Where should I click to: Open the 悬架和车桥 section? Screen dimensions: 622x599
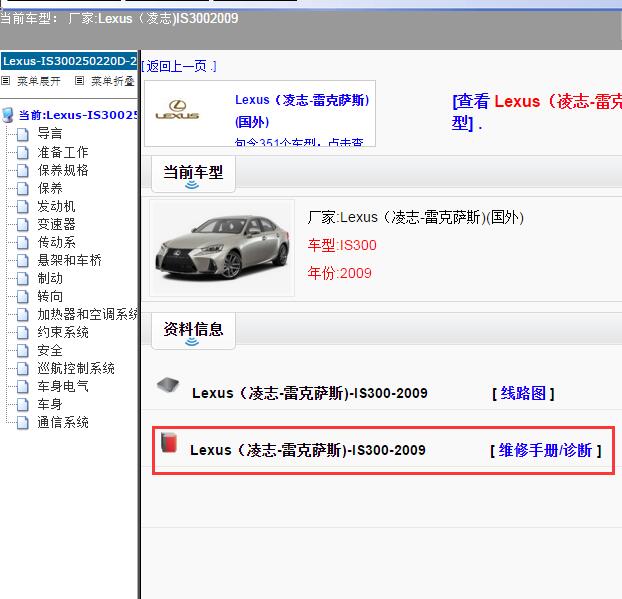(x=69, y=260)
